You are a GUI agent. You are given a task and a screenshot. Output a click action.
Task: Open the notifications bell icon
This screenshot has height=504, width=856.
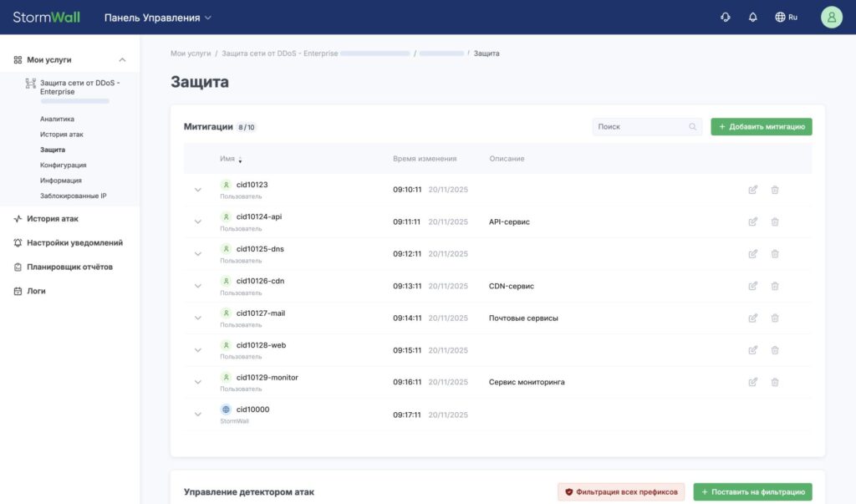coord(752,16)
